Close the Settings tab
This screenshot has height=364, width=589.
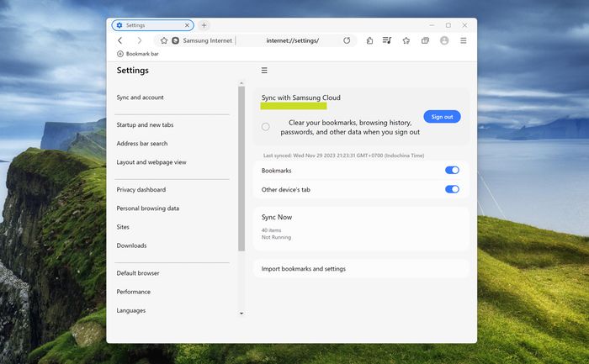coord(187,25)
